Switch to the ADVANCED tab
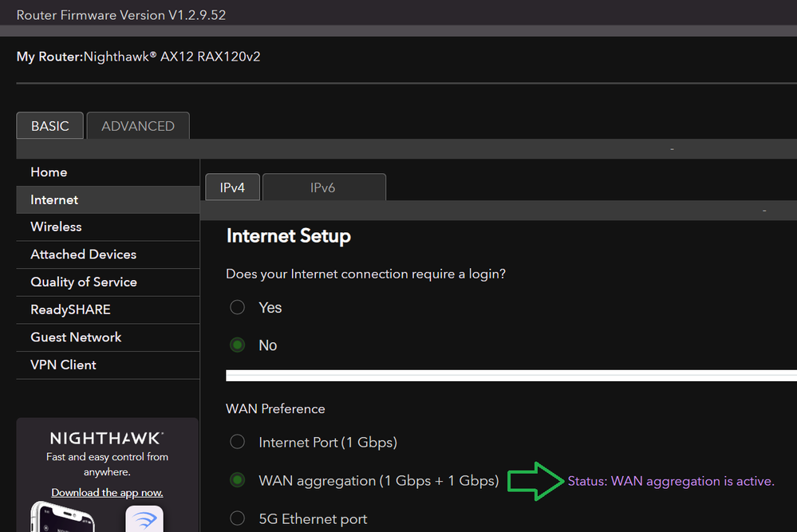 pos(138,125)
